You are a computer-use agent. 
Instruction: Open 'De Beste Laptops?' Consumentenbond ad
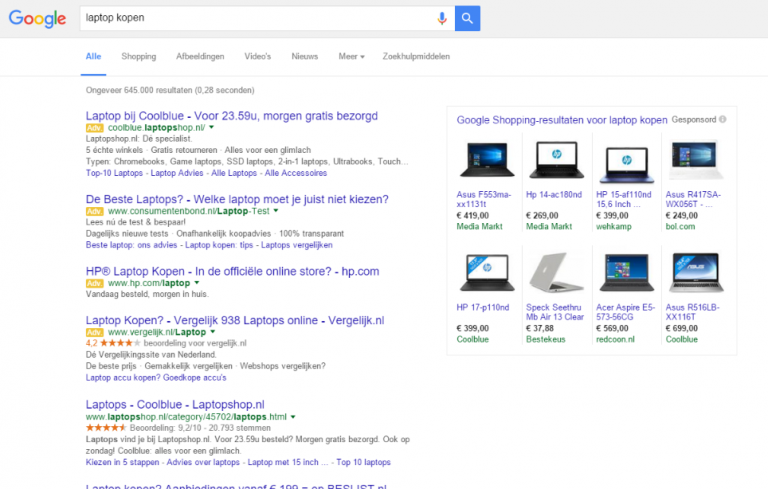point(237,199)
